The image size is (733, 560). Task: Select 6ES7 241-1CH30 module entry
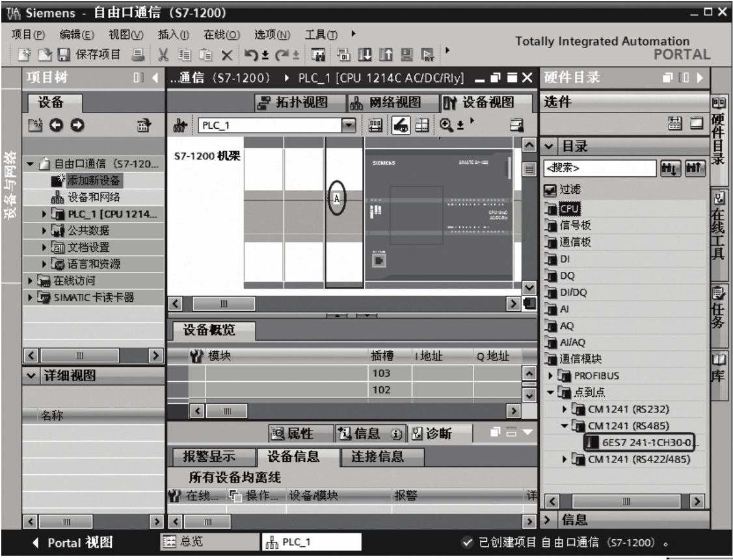tap(640, 443)
